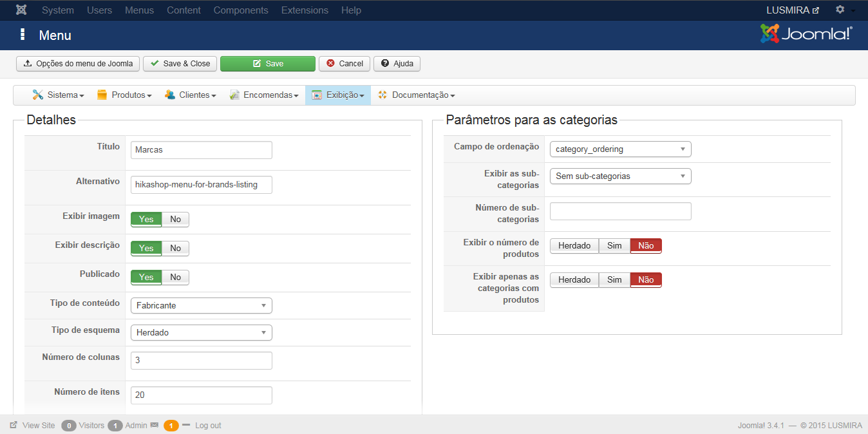
Task: Click the Visitors count badge 0
Action: [69, 426]
